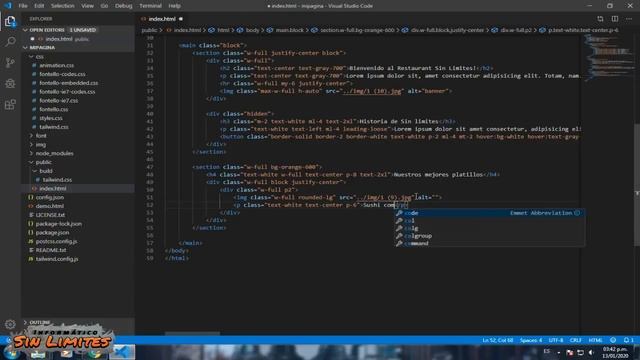This screenshot has width=640, height=360.
Task: Open the Explorer view in activity bar
Action: 10,20
